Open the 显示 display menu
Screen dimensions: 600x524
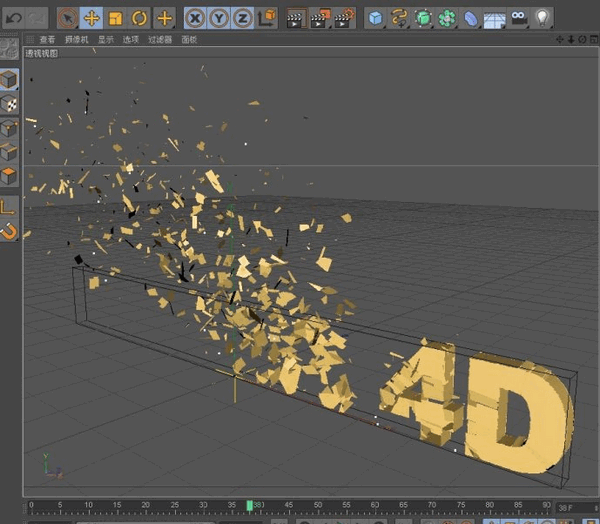point(105,40)
